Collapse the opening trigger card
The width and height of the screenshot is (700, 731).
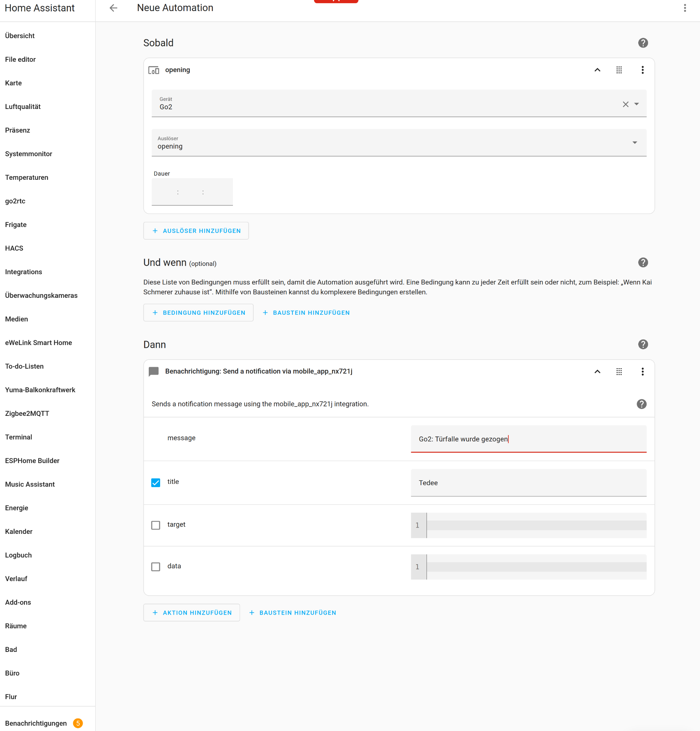(x=597, y=70)
